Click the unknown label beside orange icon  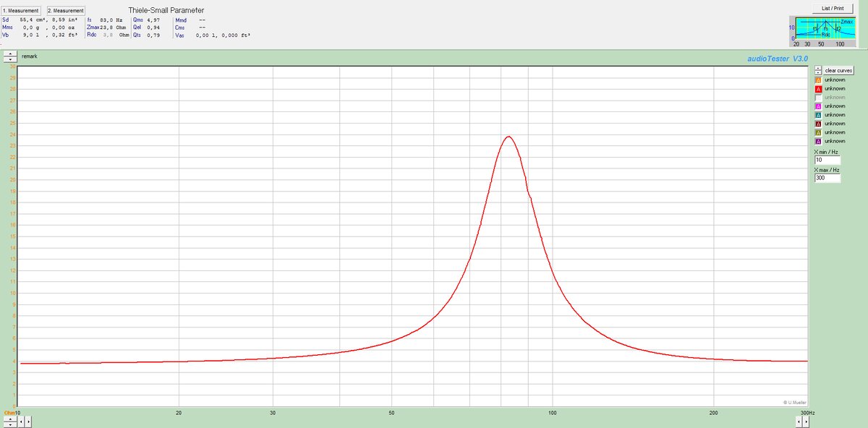(835, 80)
